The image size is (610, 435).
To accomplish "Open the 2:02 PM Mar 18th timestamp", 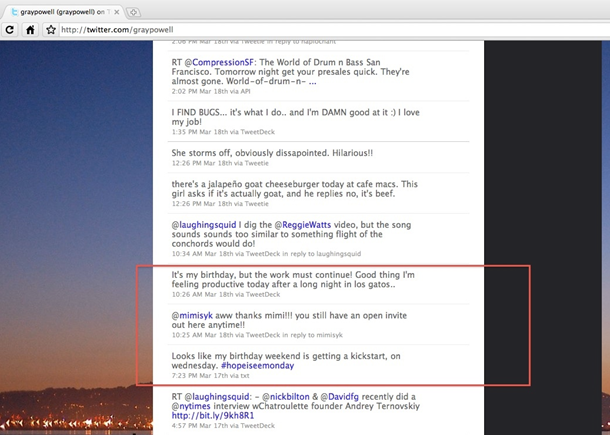I will [x=200, y=91].
